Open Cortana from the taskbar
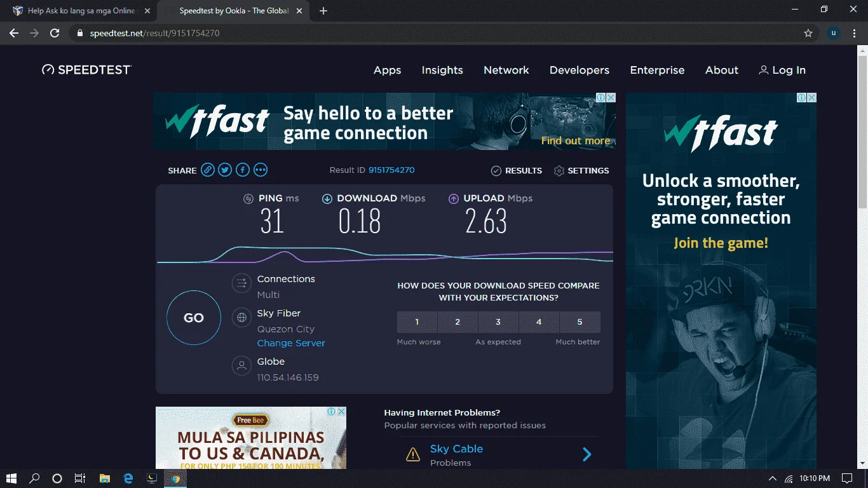Image resolution: width=868 pixels, height=488 pixels. (57, 478)
